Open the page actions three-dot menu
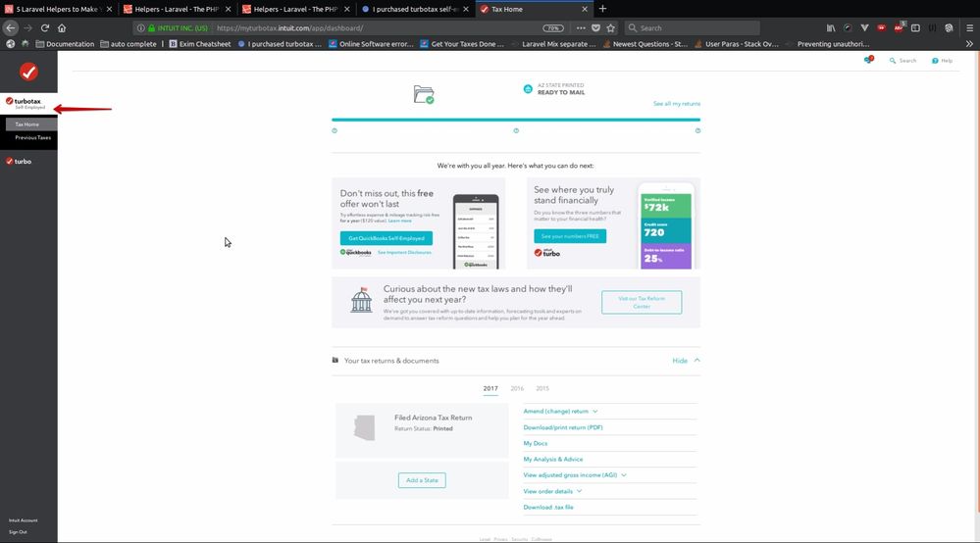The width and height of the screenshot is (980, 543). [581, 27]
